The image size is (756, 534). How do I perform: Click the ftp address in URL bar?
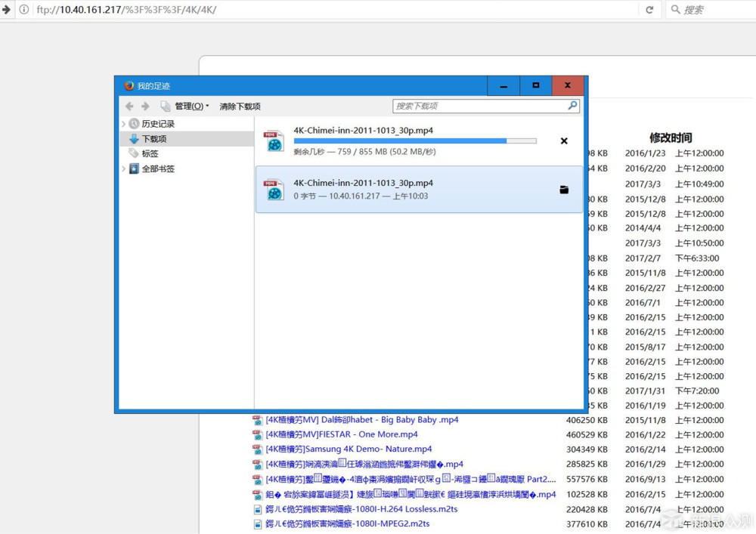(x=126, y=10)
